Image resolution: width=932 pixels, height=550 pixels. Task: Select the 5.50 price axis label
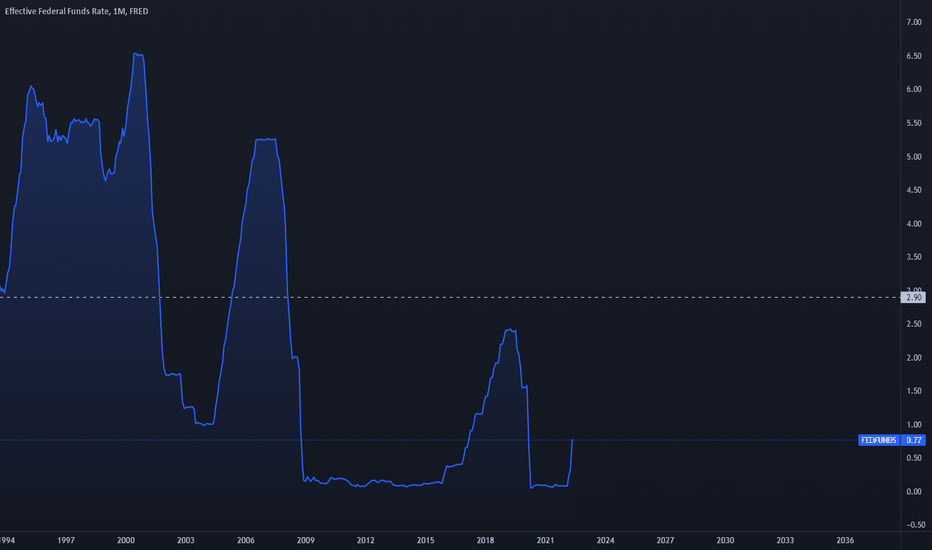click(x=914, y=123)
